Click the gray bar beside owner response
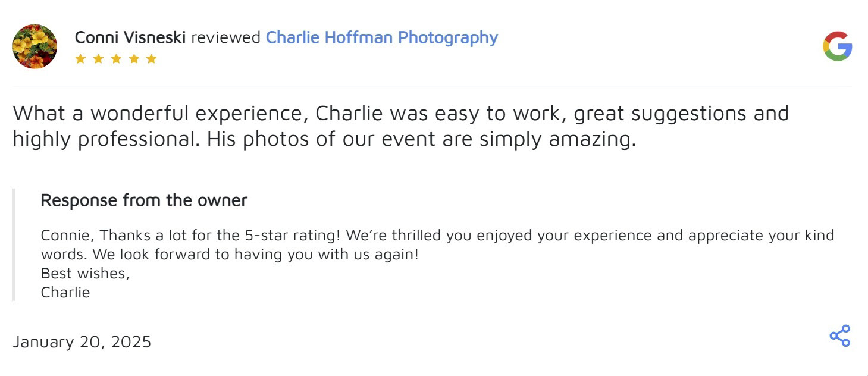 tap(14, 245)
